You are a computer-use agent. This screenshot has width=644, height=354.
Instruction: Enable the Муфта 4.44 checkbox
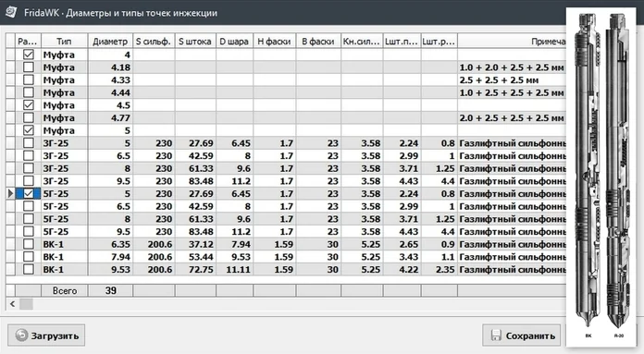click(x=29, y=92)
